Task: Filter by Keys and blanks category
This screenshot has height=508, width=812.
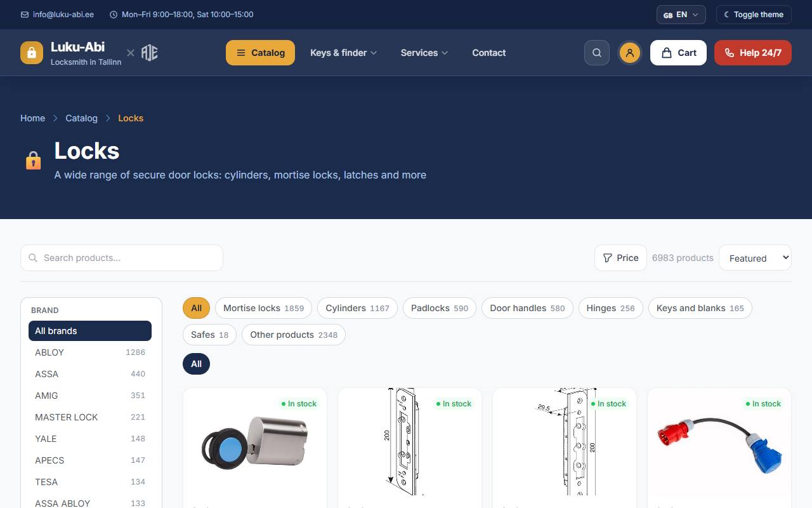Action: tap(700, 308)
